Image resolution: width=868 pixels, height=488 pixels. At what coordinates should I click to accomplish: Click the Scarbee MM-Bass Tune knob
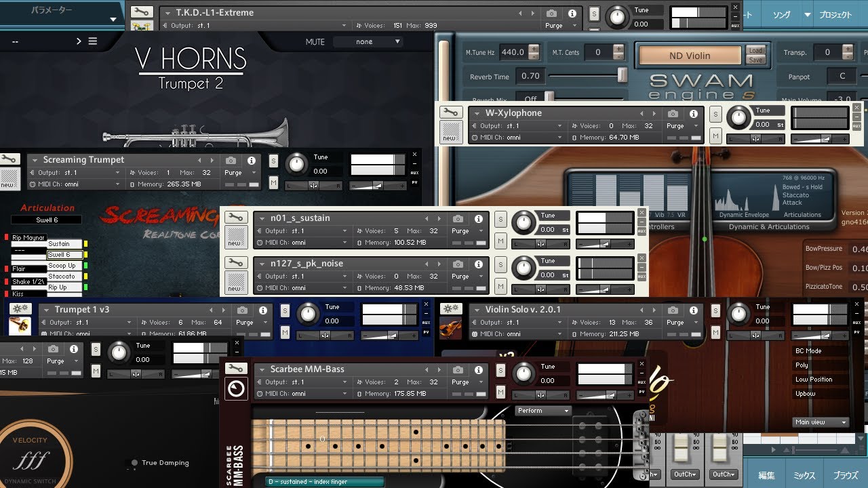click(523, 373)
